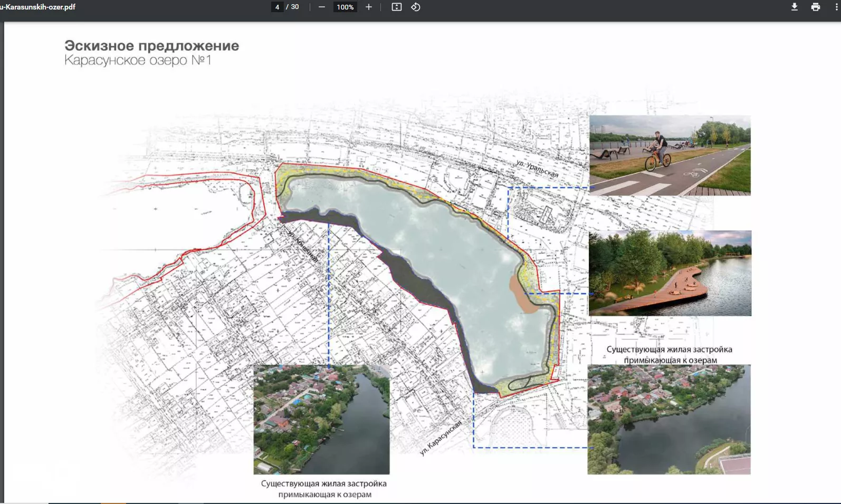The image size is (841, 504).
Task: Toggle fit to page view
Action: tap(397, 7)
